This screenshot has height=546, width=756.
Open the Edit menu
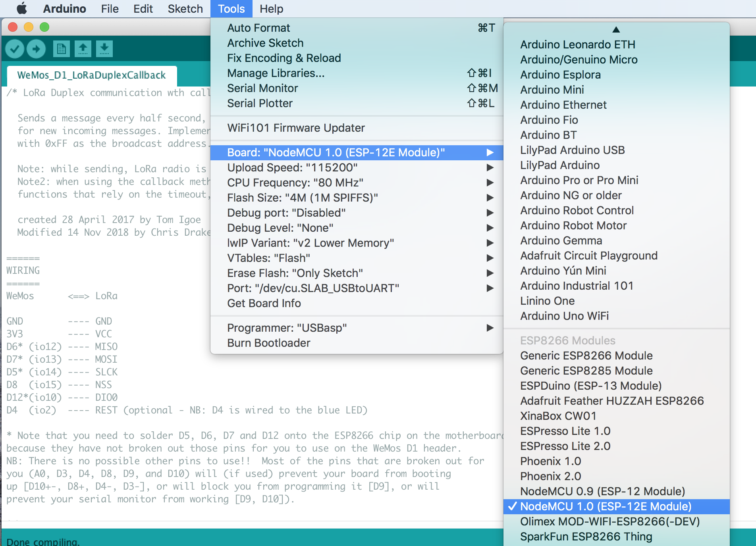coord(143,9)
